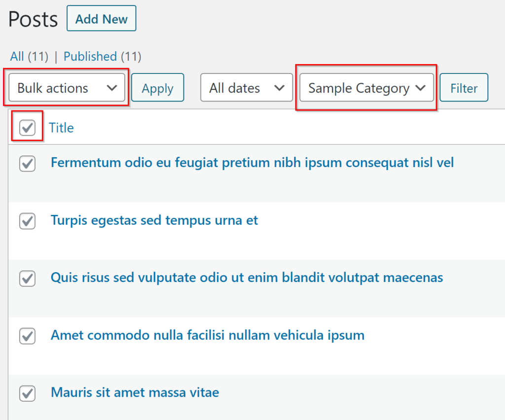This screenshot has width=505, height=420.
Task: Open the Mauris sit amet massa post
Action: pyautogui.click(x=135, y=392)
